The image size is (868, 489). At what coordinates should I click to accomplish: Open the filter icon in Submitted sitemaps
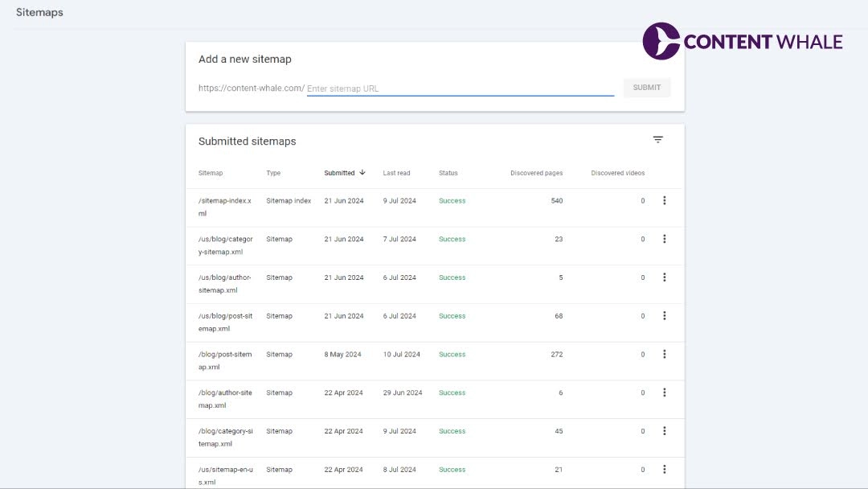tap(657, 140)
